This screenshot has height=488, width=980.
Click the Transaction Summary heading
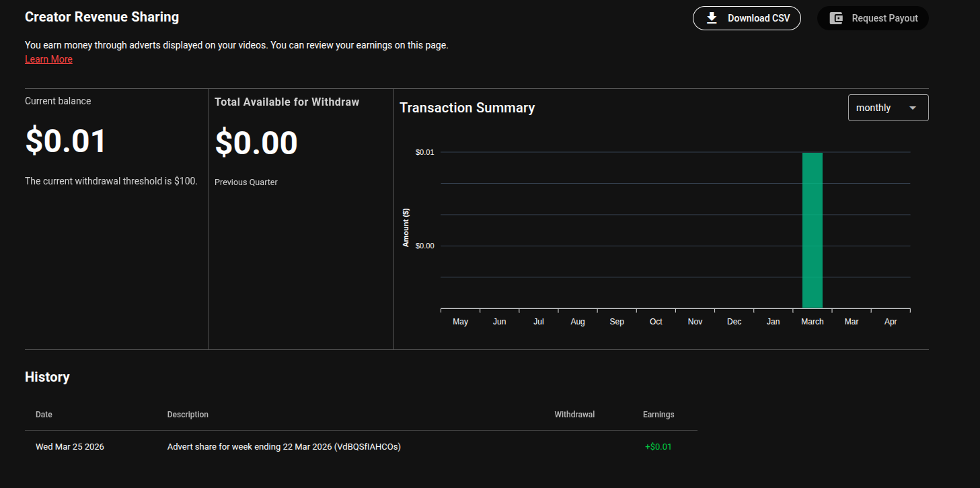(x=467, y=108)
